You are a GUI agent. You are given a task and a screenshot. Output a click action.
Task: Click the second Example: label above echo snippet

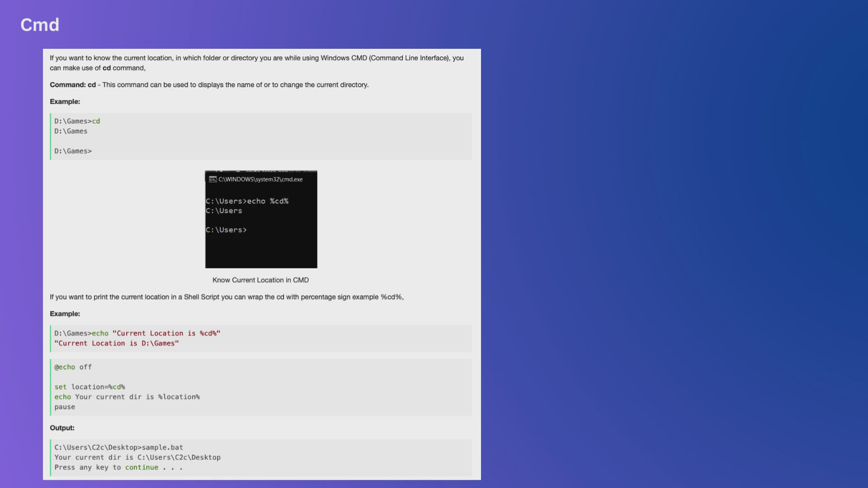click(x=65, y=314)
